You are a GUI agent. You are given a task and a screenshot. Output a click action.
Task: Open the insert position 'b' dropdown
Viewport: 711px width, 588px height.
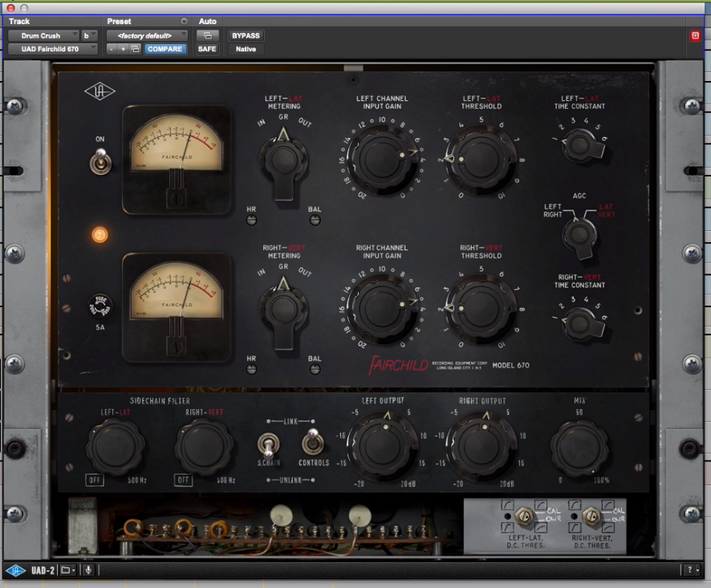(x=89, y=35)
